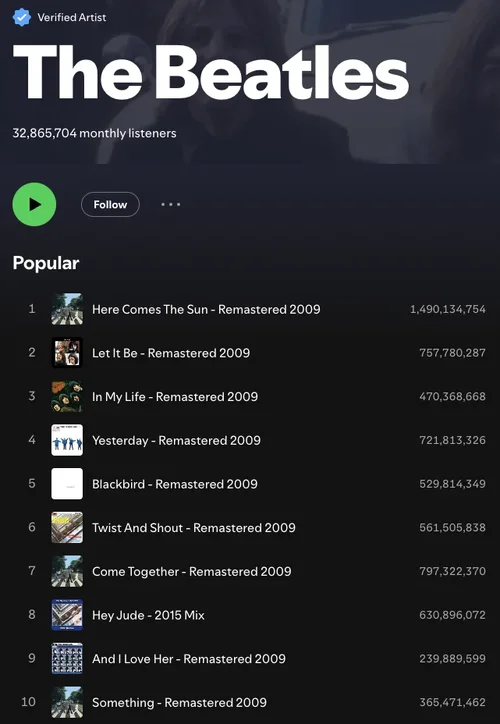The width and height of the screenshot is (500, 724).
Task: Open In My Life album cover
Action: [x=67, y=396]
